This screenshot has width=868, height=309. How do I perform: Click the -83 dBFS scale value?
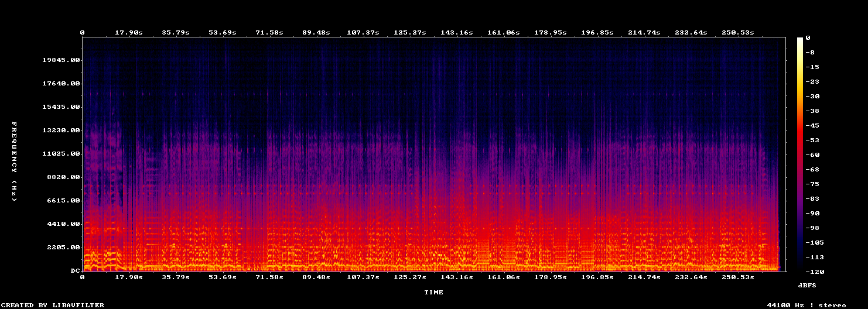(x=812, y=199)
